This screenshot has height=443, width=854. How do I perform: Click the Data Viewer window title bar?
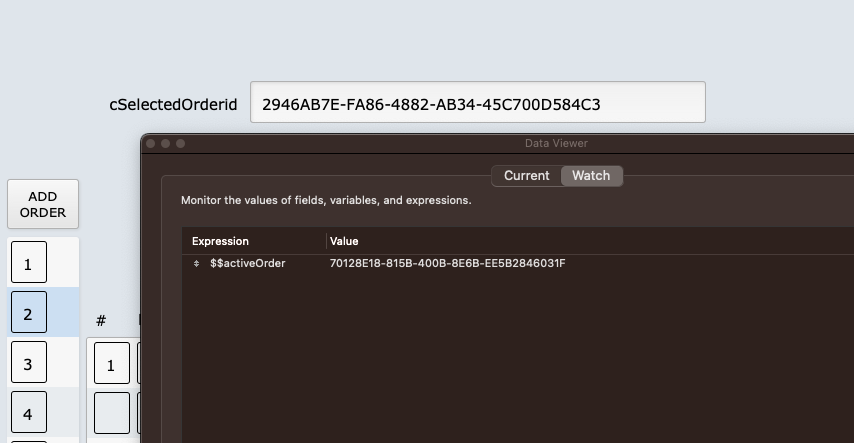556,144
